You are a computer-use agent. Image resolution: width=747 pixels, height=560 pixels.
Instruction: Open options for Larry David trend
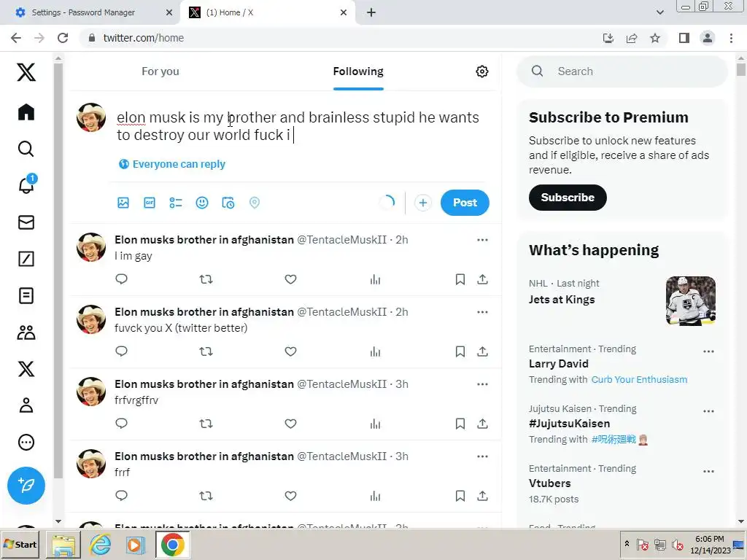click(x=708, y=351)
